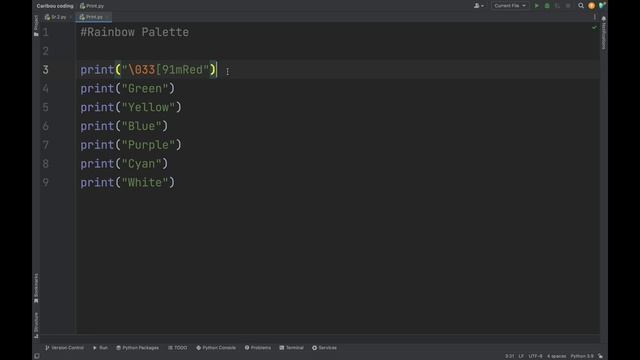Click the \033 escape code in line 3
The image size is (640, 360).
[x=142, y=70]
